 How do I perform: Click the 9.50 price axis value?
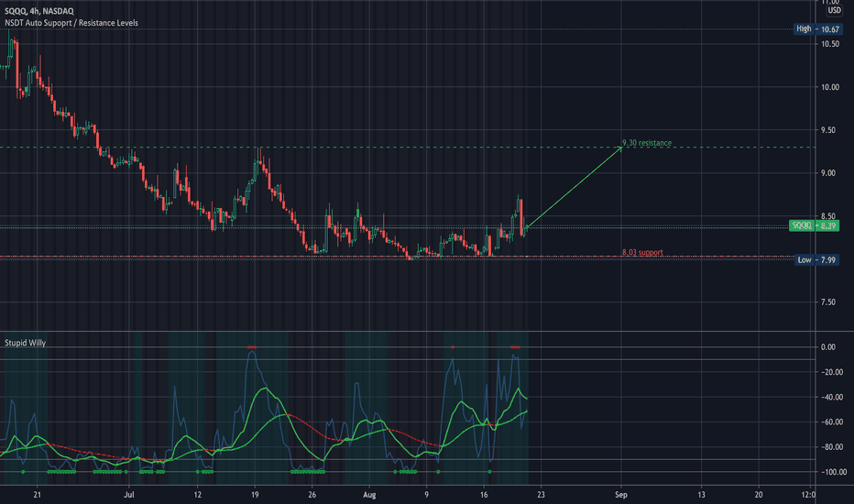[x=829, y=130]
